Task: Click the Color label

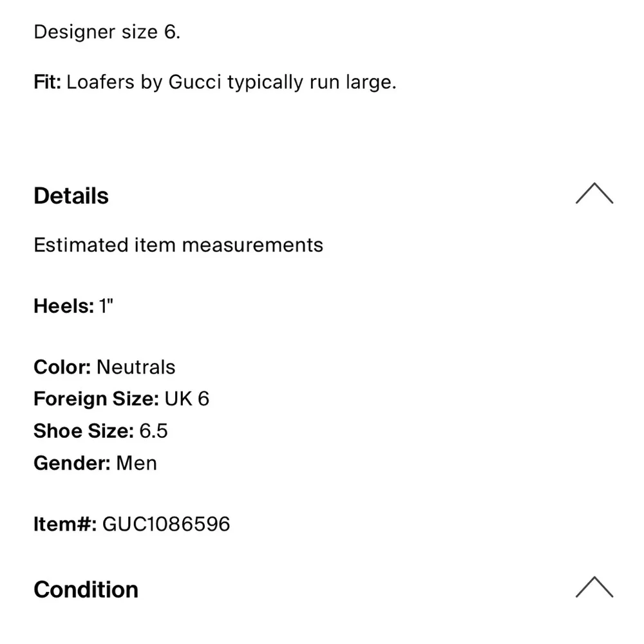Action: tap(62, 367)
